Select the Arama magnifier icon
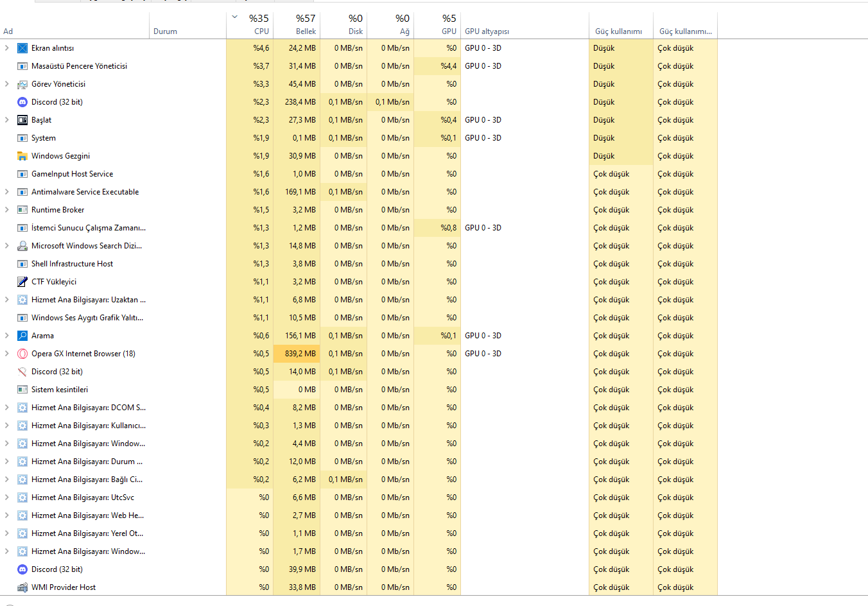This screenshot has width=868, height=606. point(22,336)
